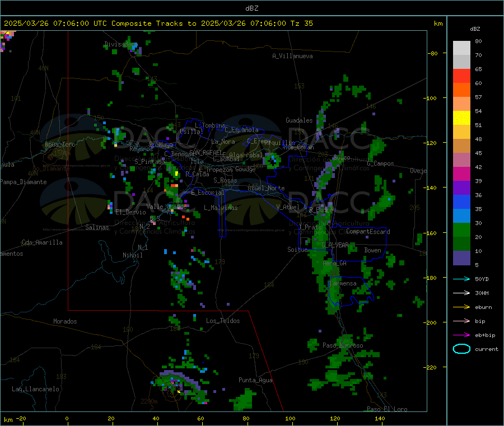Image resolution: width=504 pixels, height=426 pixels.
Task: Click the Morados place label
Action: [x=65, y=321]
